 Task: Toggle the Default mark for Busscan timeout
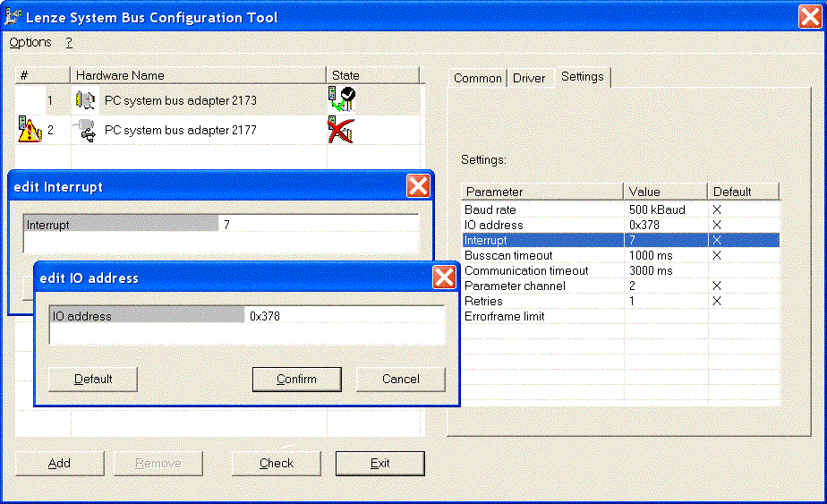716,255
